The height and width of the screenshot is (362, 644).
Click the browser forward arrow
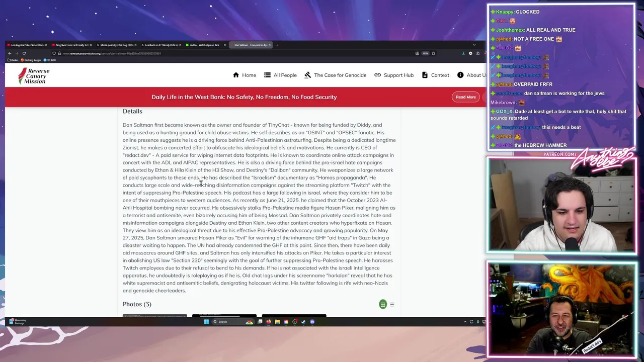click(x=17, y=53)
